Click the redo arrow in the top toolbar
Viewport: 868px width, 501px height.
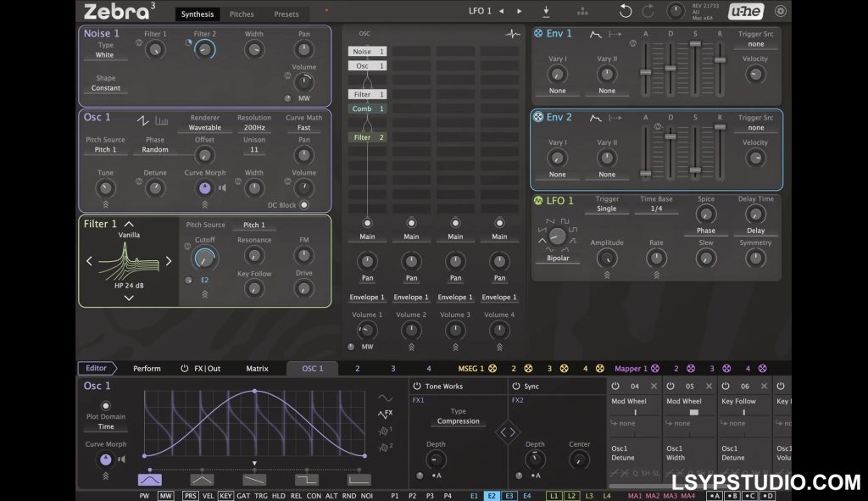point(648,11)
